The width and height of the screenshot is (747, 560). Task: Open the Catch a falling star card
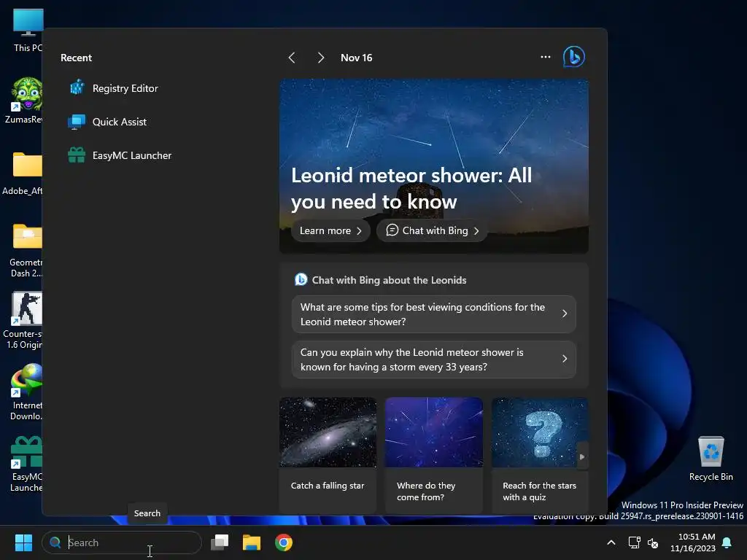click(x=328, y=455)
